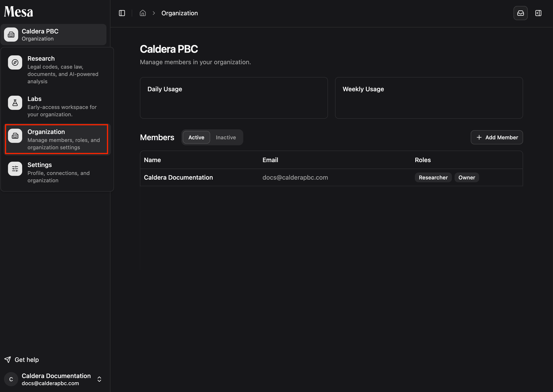Click the plus icon in Add Member
The height and width of the screenshot is (392, 553).
[479, 137]
